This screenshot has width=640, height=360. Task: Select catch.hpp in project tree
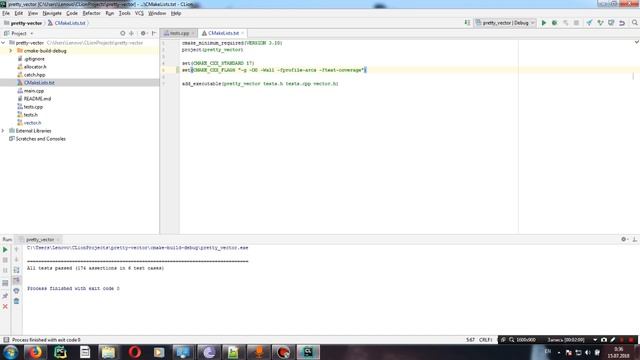pos(34,75)
